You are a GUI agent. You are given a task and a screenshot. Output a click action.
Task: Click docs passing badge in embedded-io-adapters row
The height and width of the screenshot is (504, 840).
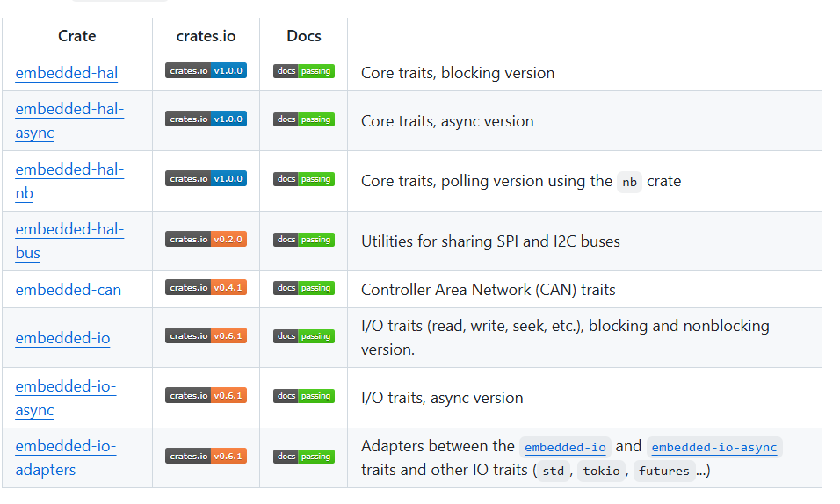[304, 457]
